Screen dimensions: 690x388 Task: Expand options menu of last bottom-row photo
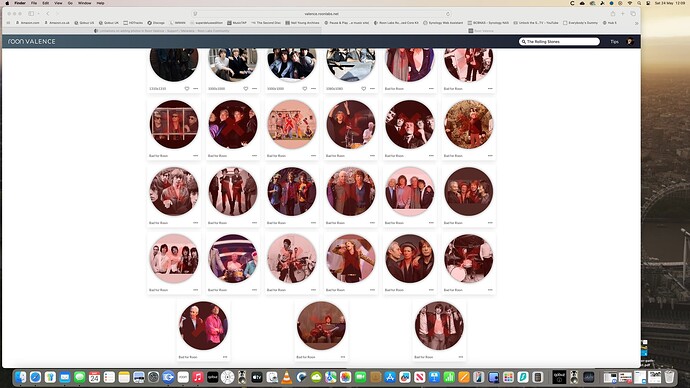[x=461, y=357]
